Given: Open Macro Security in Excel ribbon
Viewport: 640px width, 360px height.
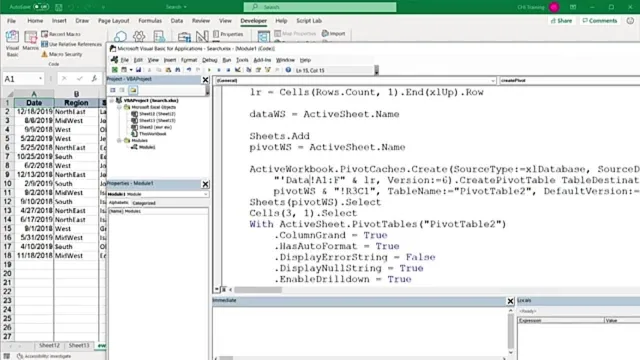Looking at the screenshot, I should [x=62, y=54].
